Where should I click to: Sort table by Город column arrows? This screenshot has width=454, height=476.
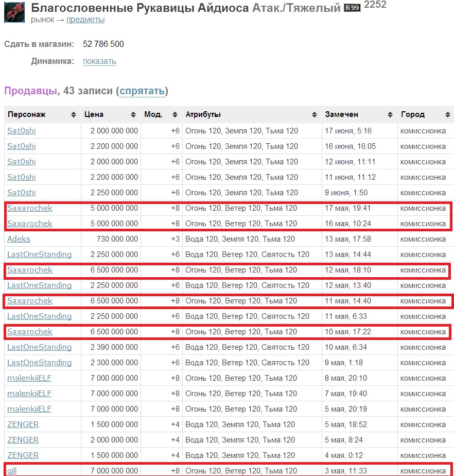click(448, 114)
